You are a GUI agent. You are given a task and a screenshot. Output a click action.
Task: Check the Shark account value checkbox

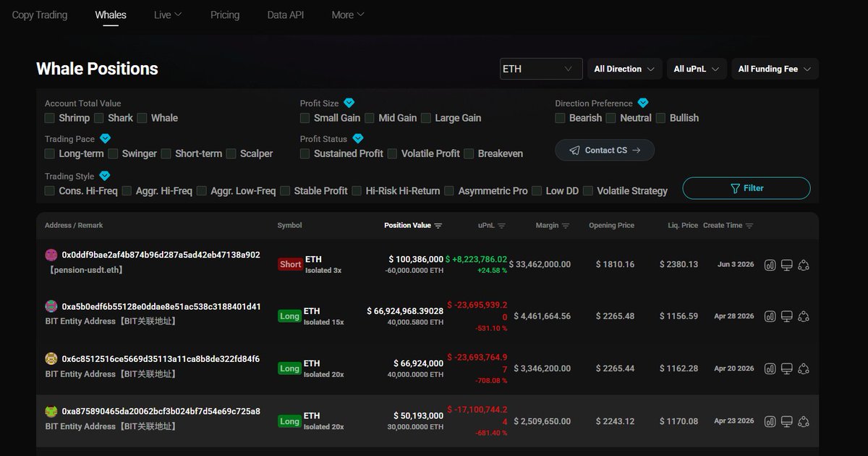(99, 118)
